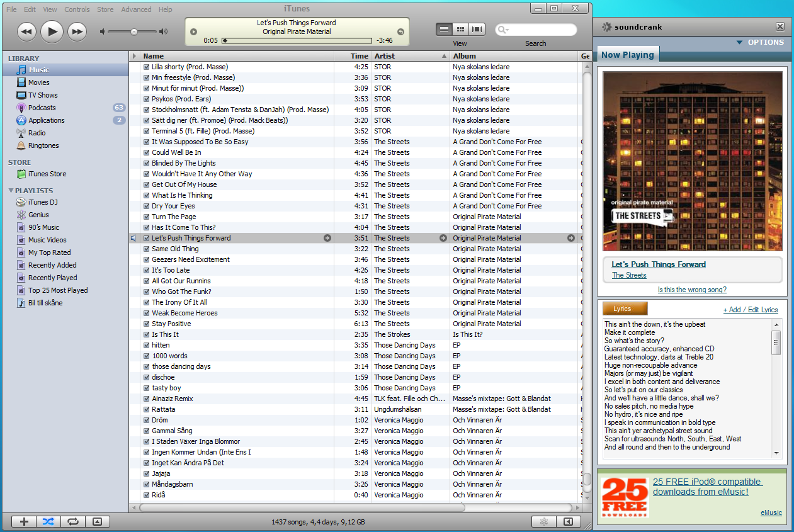
Task: Close the soundcrank panel
Action: pyautogui.click(x=780, y=26)
